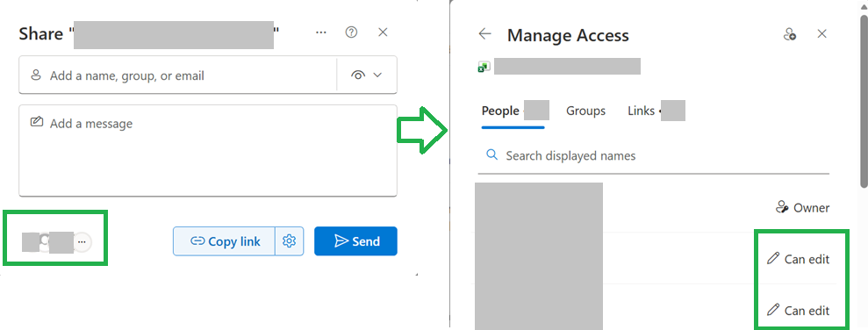Open the first Can edit permission option
Image resolution: width=868 pixels, height=330 pixels.
click(x=799, y=259)
